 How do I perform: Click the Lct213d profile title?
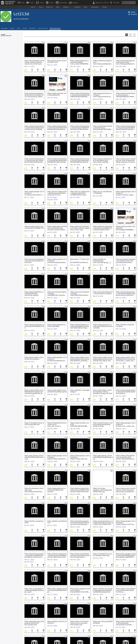point(21,14)
